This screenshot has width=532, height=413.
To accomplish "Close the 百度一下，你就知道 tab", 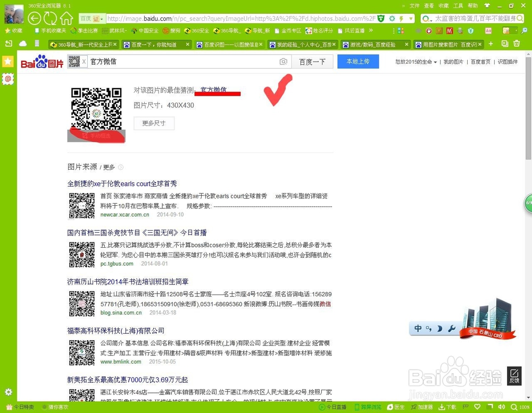I will point(188,45).
